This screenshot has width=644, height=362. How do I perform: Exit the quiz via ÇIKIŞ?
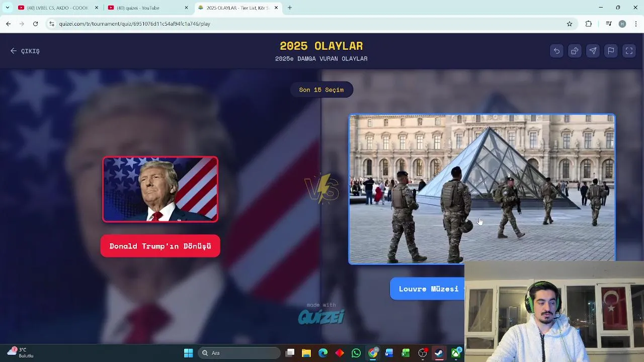pyautogui.click(x=25, y=51)
